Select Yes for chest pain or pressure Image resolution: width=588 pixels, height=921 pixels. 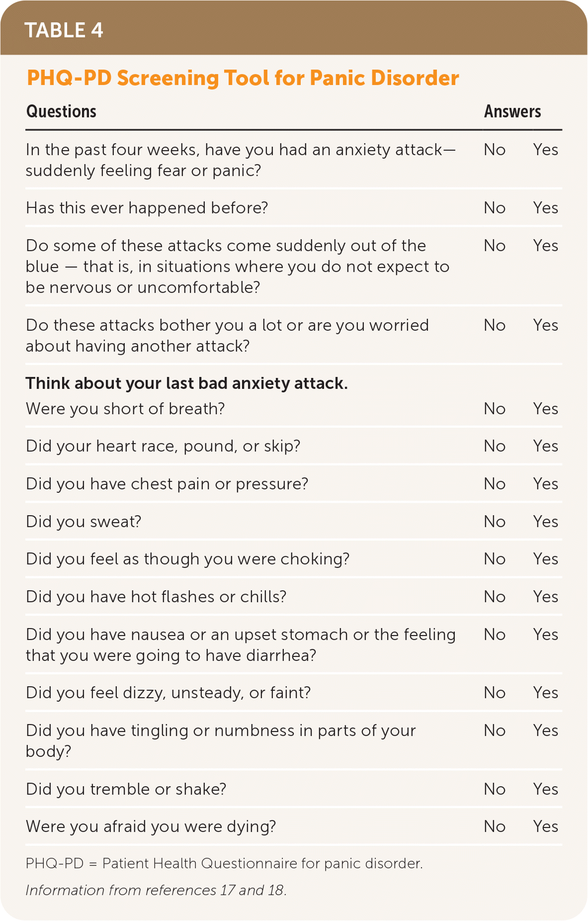click(x=545, y=484)
